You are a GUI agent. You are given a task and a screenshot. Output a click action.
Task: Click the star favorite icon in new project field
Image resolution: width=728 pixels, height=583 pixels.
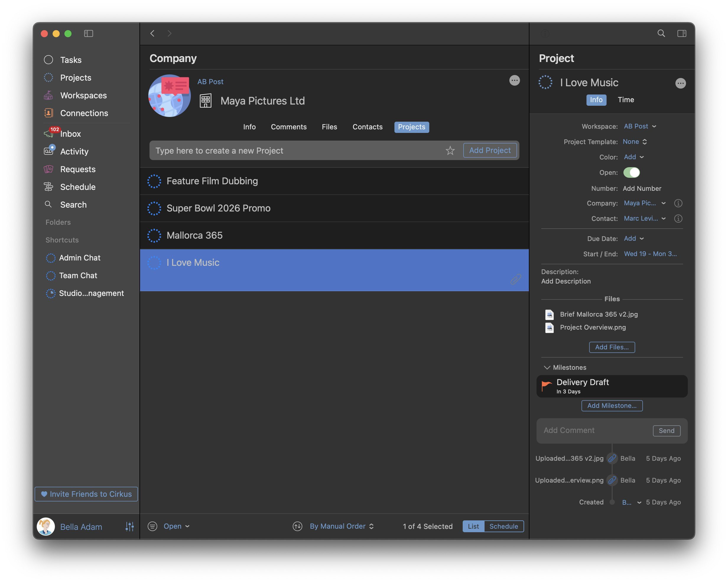[450, 151]
